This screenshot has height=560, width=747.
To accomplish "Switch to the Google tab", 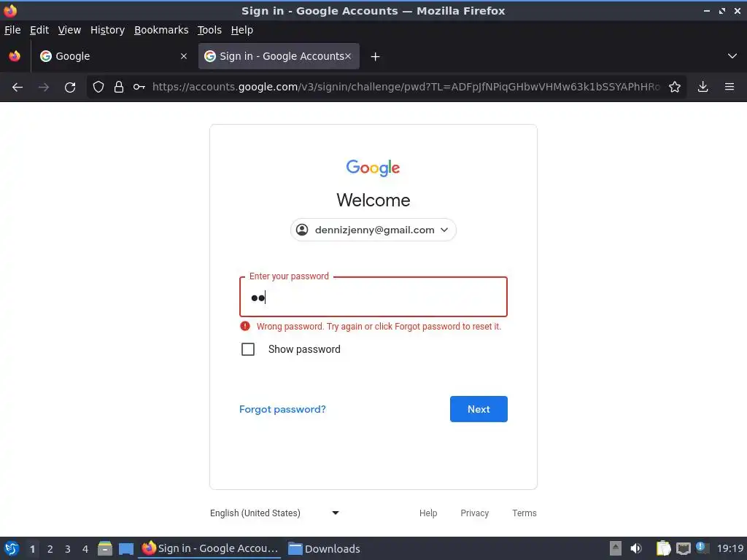I will point(113,56).
